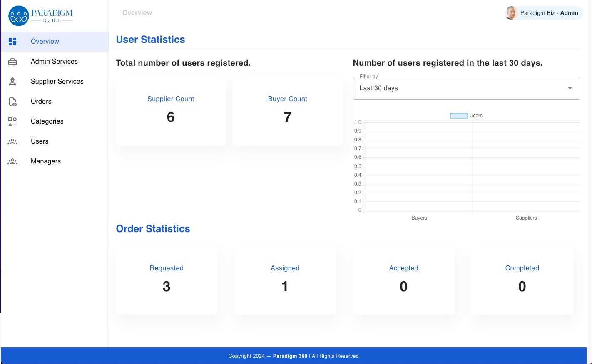
Task: Go to the Orders menu item
Action: click(x=41, y=102)
